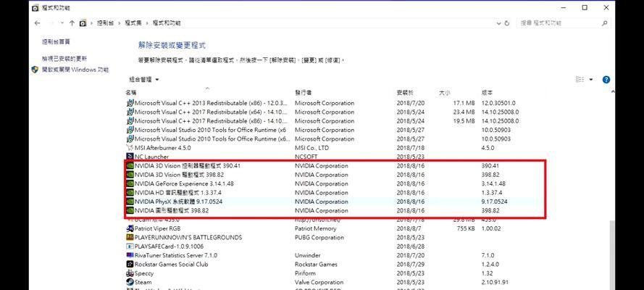644x290 pixels.
Task: Open 控制台首頁 link in sidebar
Action: (56, 41)
